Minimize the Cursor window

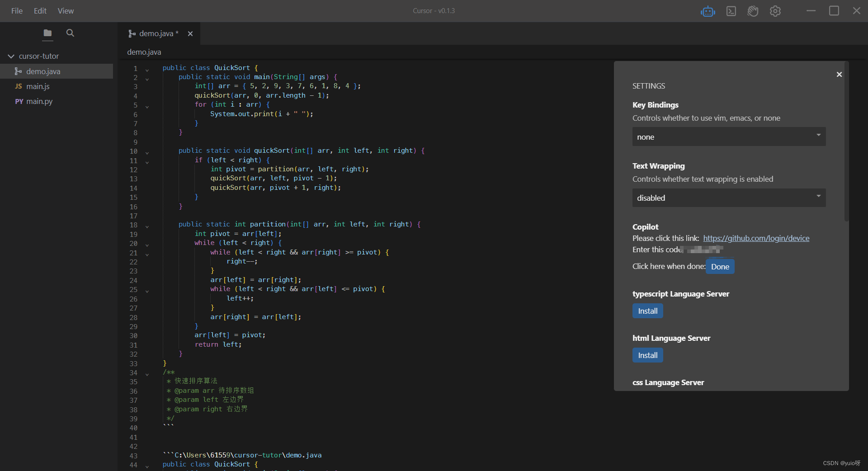click(811, 11)
